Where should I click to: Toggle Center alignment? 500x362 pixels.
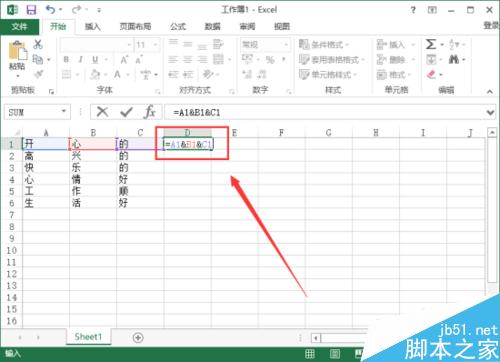coord(188,59)
